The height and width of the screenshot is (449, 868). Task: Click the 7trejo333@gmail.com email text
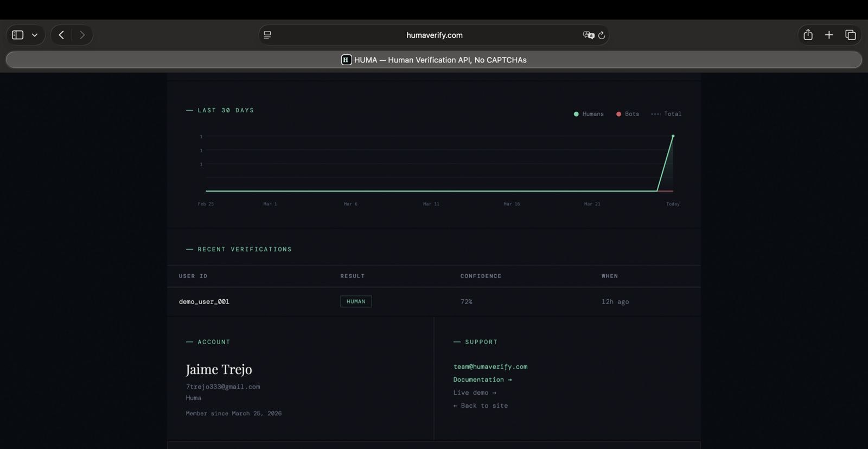tap(223, 387)
